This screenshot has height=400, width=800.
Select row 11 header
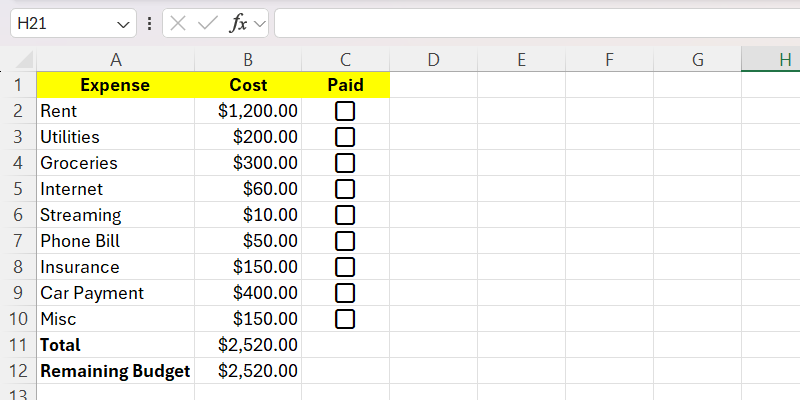pos(17,345)
